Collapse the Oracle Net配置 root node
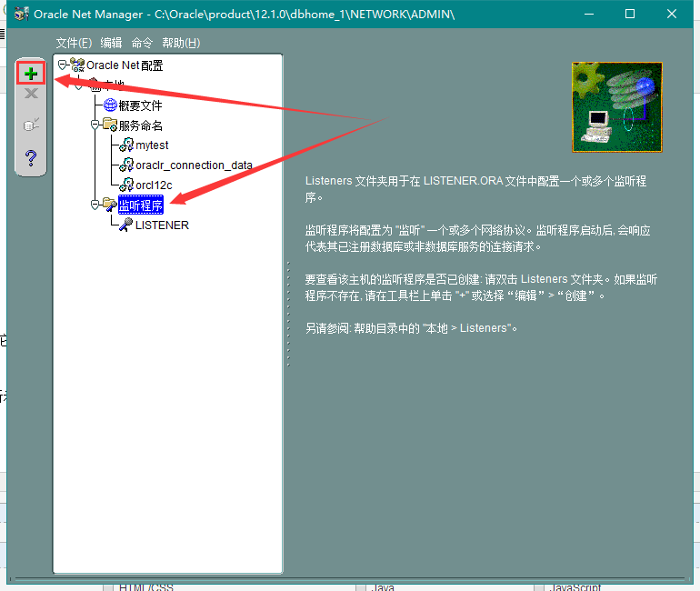 point(63,65)
